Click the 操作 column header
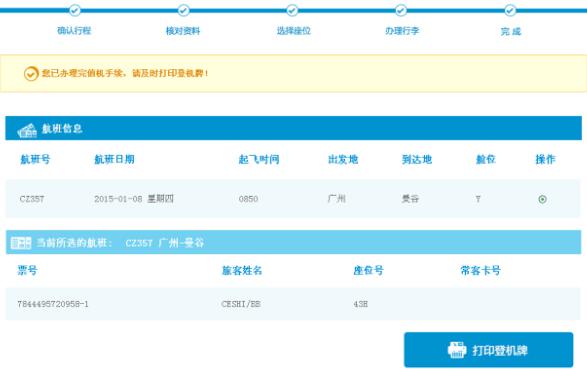 coord(545,159)
